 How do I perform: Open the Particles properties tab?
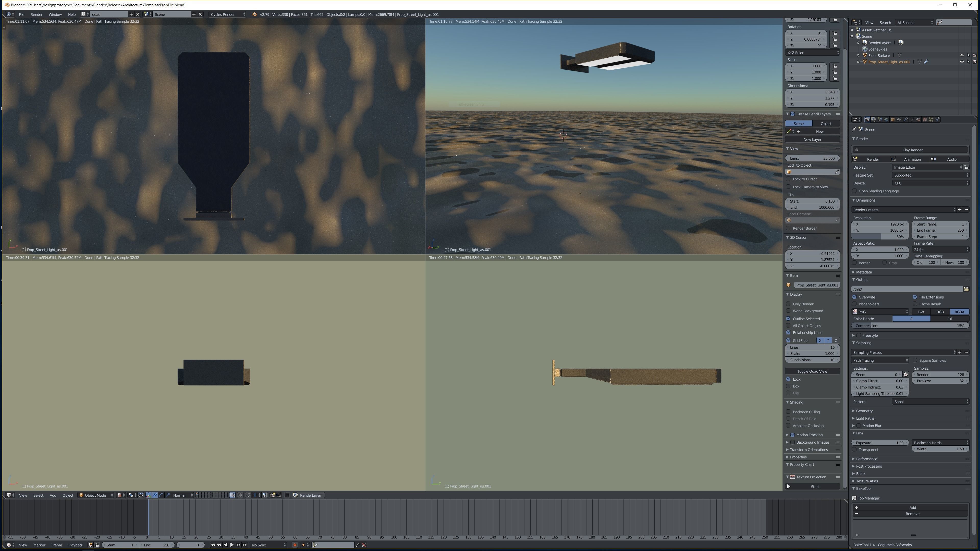(x=931, y=119)
